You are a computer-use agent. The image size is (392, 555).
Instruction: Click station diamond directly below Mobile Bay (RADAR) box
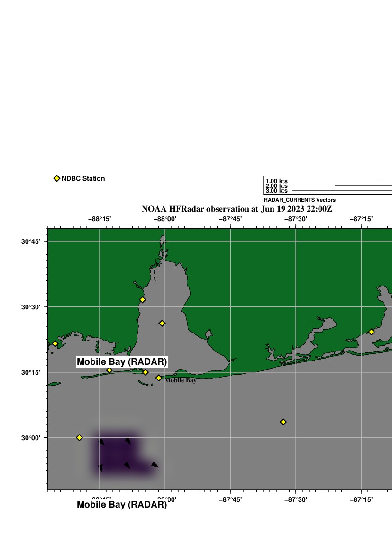pyautogui.click(x=109, y=370)
